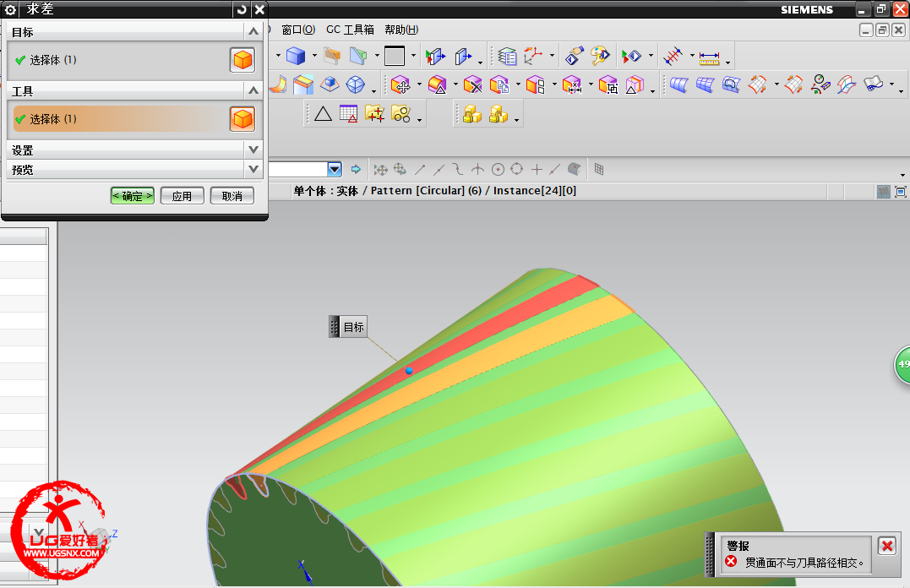Click the black triangle icon
This screenshot has width=910, height=588.
[x=324, y=114]
